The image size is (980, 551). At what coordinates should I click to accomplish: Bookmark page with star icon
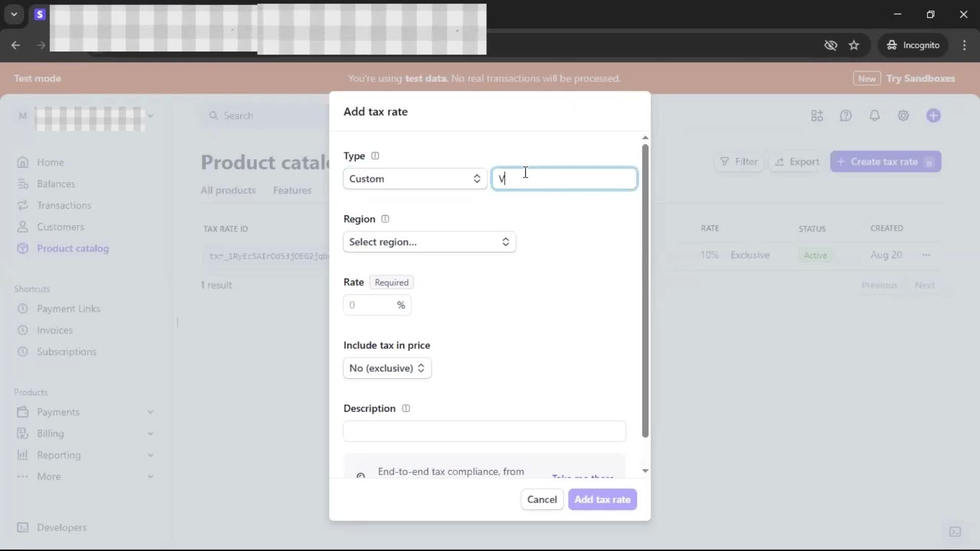click(854, 45)
